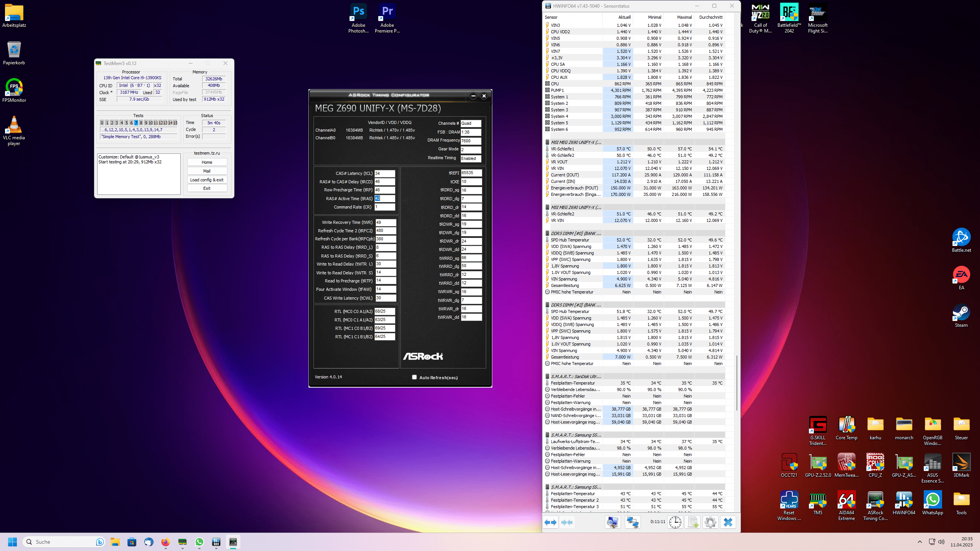Click the tREFI value field
This screenshot has height=551, width=980.
click(x=471, y=173)
